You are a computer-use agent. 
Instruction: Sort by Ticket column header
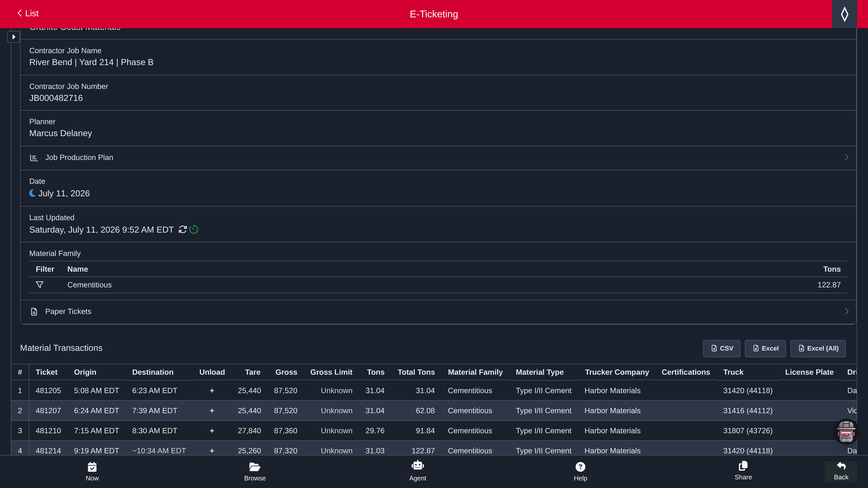[46, 372]
